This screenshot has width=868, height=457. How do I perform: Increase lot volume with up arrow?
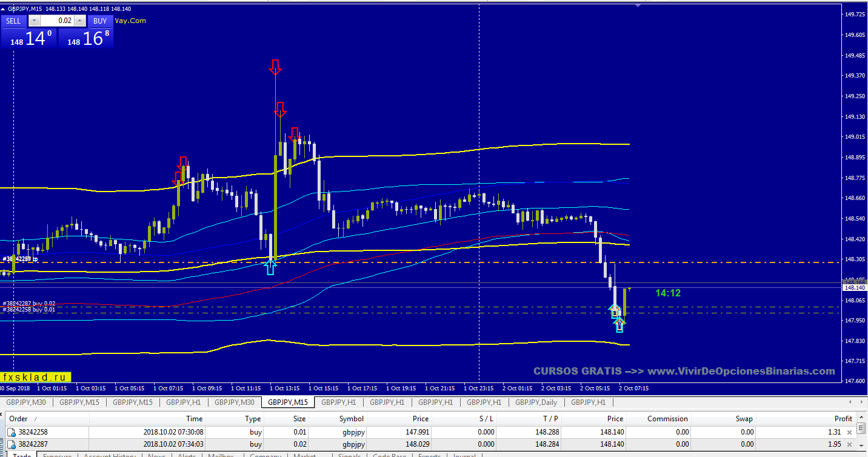(81, 21)
